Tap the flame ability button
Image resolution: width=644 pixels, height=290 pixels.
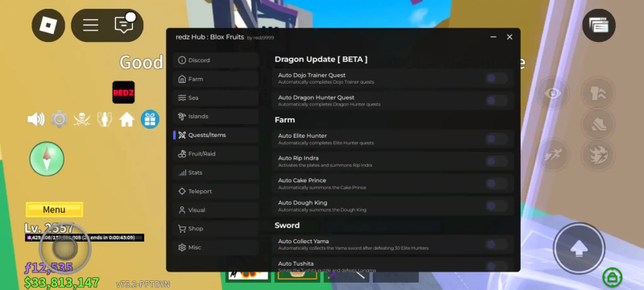click(x=597, y=155)
